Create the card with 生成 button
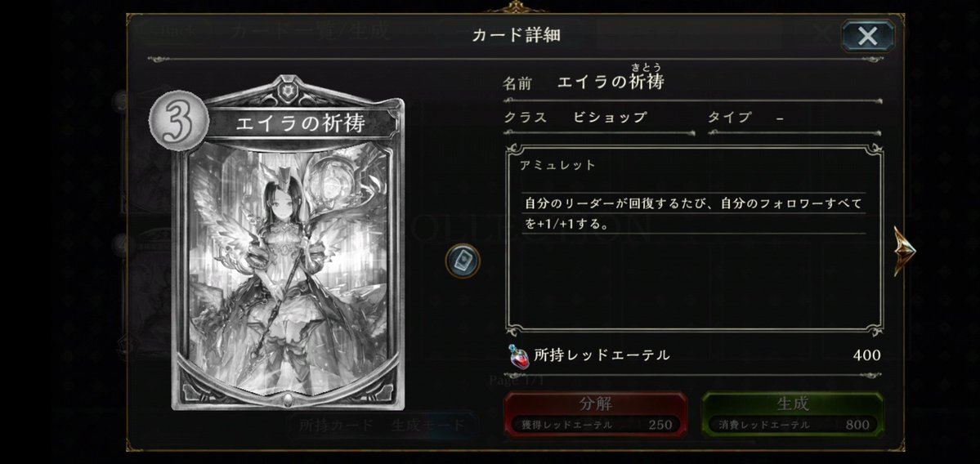Screen dimensions: 980x464 [793, 413]
